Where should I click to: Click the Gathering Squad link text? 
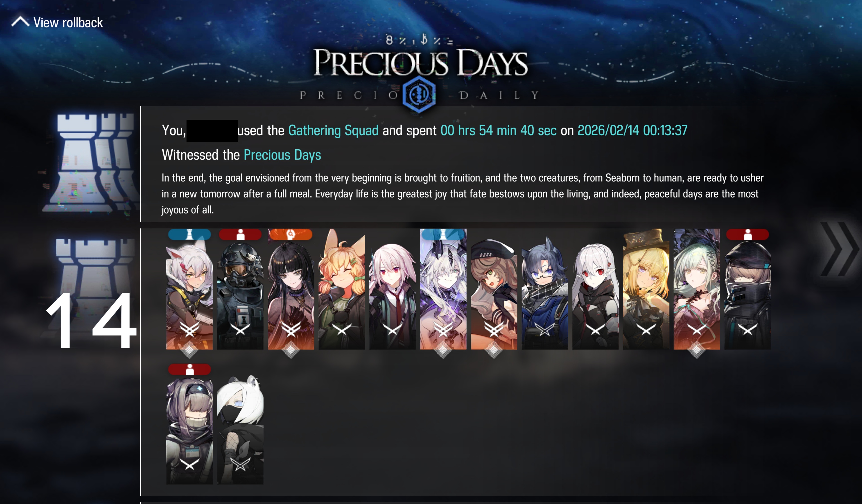coord(333,131)
